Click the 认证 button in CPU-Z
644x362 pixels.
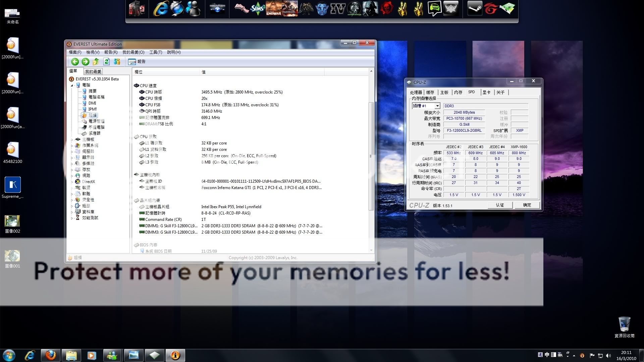[500, 205]
